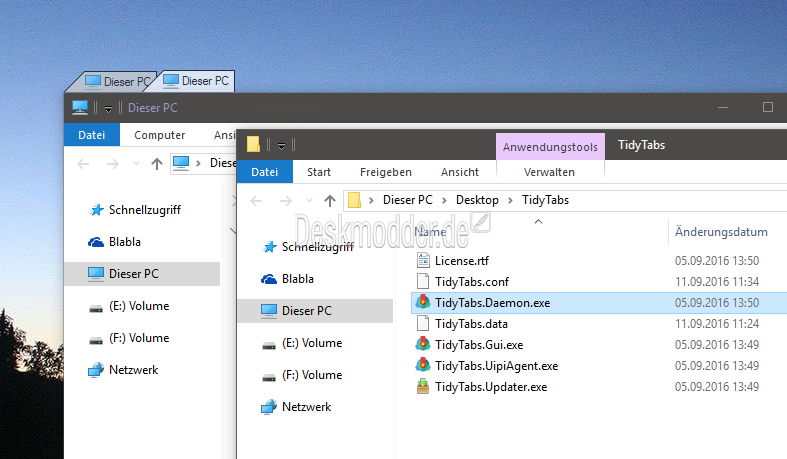Click folder icon in TidyTabs window title bar
787x459 pixels.
[x=253, y=144]
